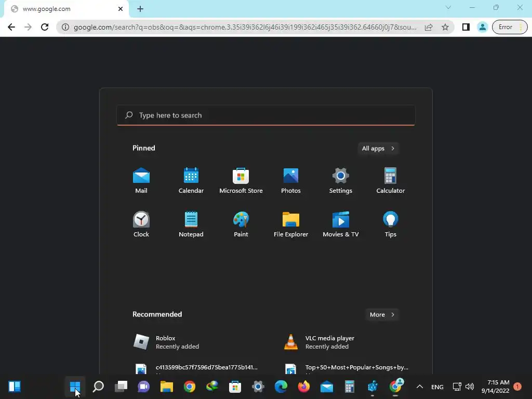Open Settings from the Pinned section
The image size is (532, 399).
click(341, 180)
